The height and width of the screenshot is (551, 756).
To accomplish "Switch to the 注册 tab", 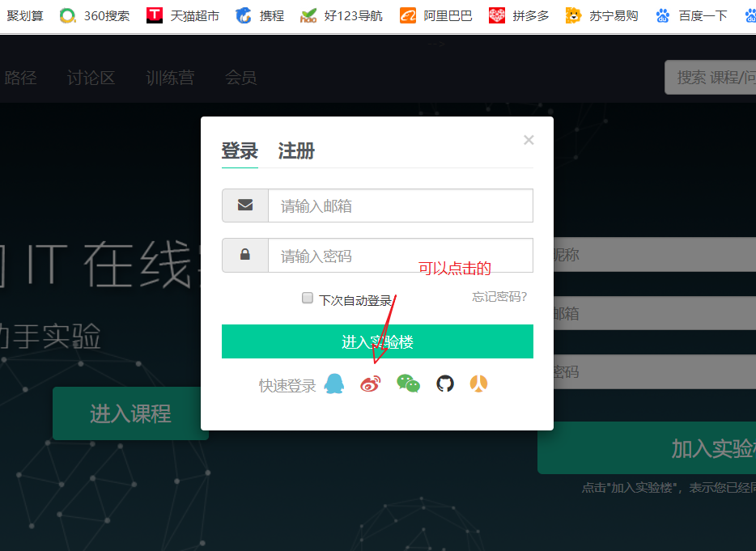I will pos(295,150).
